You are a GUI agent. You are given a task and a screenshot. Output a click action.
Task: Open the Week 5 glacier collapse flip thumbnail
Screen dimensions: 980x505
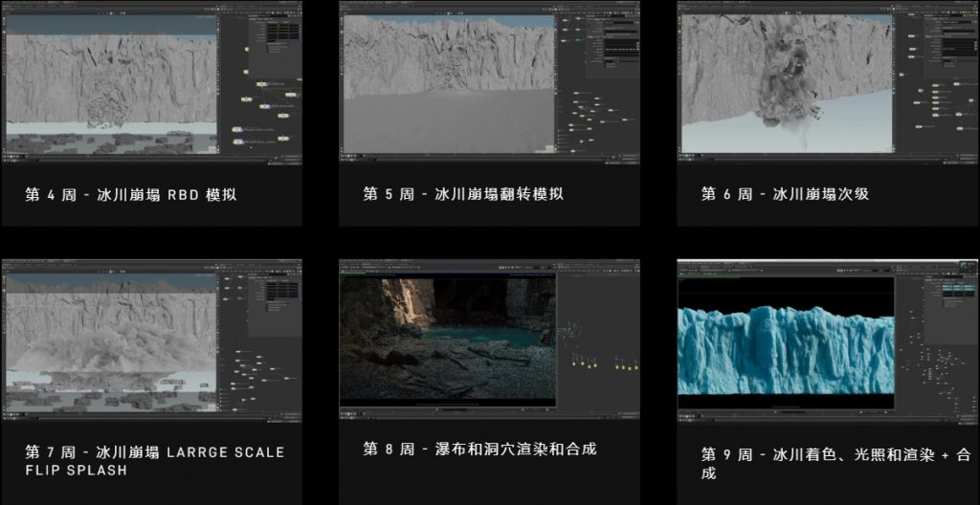coord(489,82)
